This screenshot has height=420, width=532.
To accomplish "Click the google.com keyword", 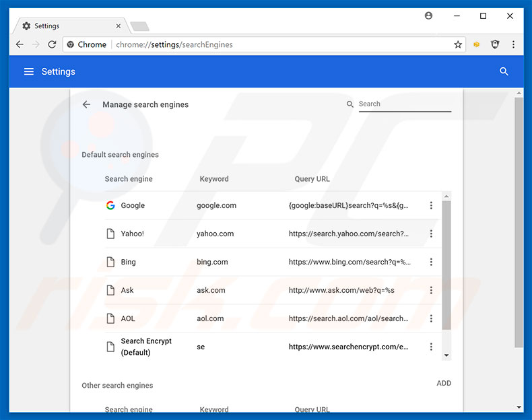I will pos(216,205).
